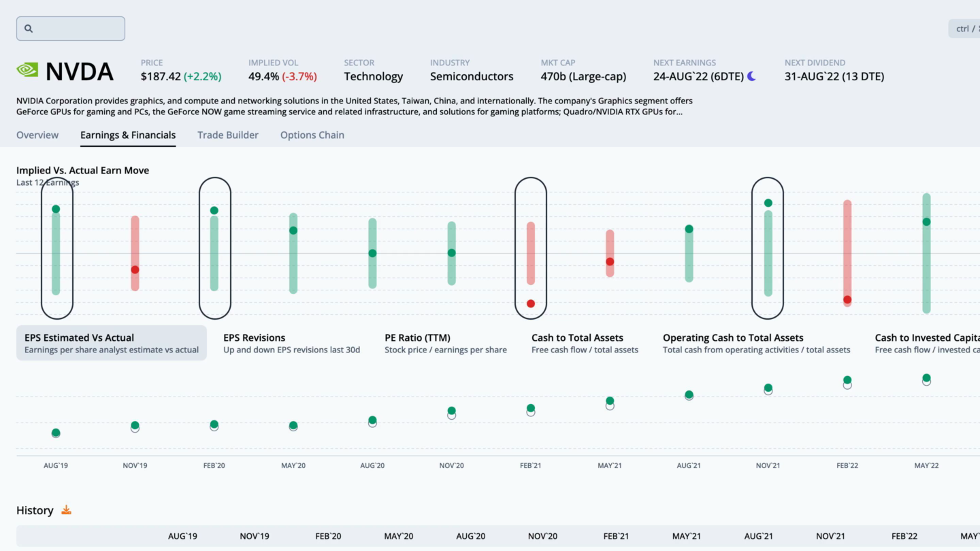Click inside the search input field

point(78,29)
